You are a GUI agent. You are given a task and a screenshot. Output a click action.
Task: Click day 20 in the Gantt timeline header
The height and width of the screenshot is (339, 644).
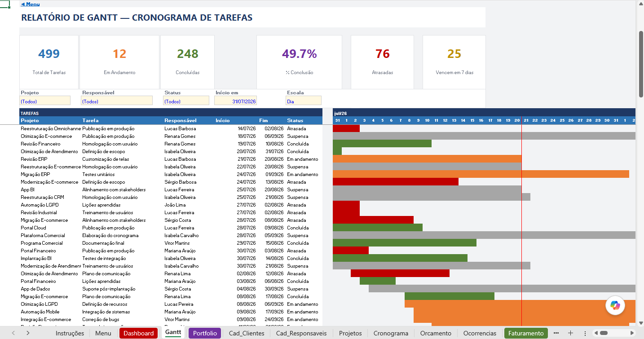click(517, 120)
